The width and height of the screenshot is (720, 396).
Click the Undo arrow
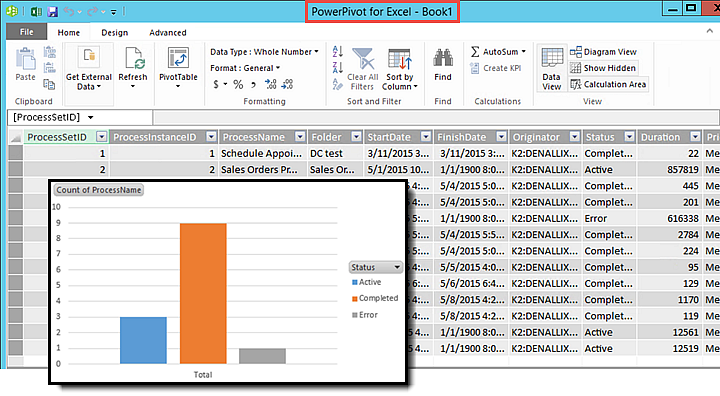tap(69, 11)
